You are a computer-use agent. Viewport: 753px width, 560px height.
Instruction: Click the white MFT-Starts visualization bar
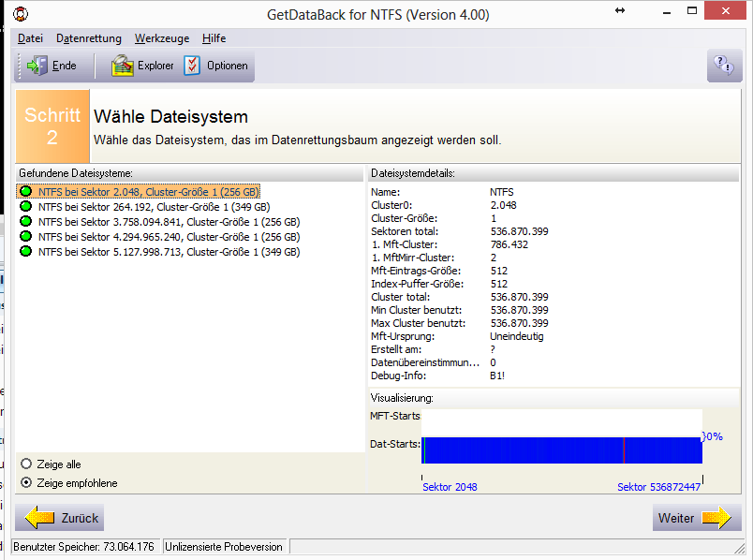click(x=562, y=420)
